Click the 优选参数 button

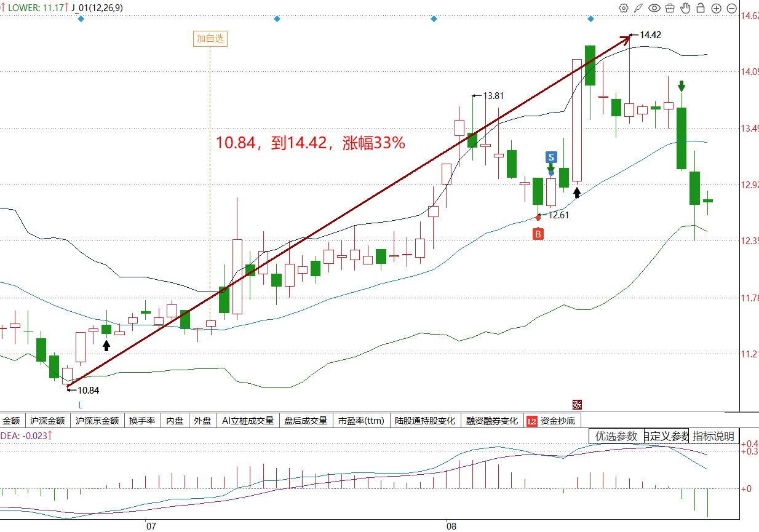tap(616, 435)
